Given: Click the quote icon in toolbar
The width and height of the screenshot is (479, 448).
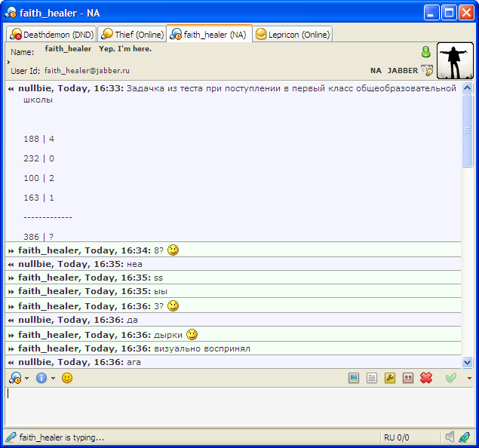Looking at the screenshot, I should pyautogui.click(x=408, y=378).
